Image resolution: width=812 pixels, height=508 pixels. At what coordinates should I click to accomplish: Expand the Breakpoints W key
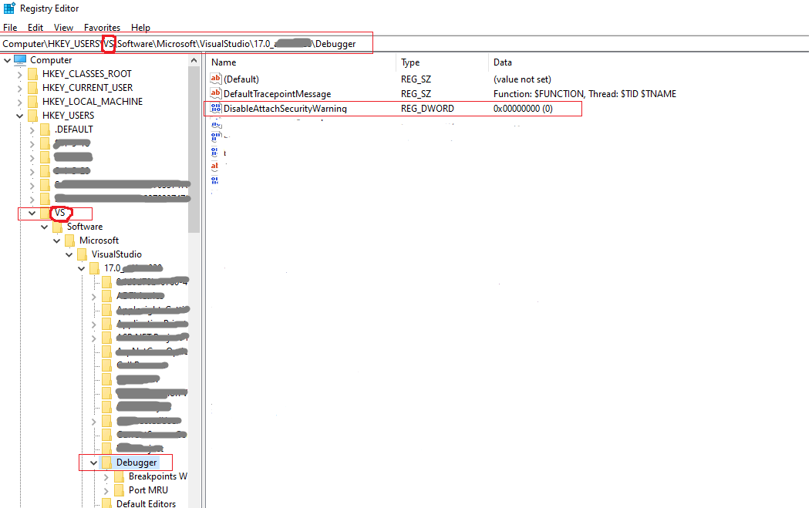[x=106, y=477]
